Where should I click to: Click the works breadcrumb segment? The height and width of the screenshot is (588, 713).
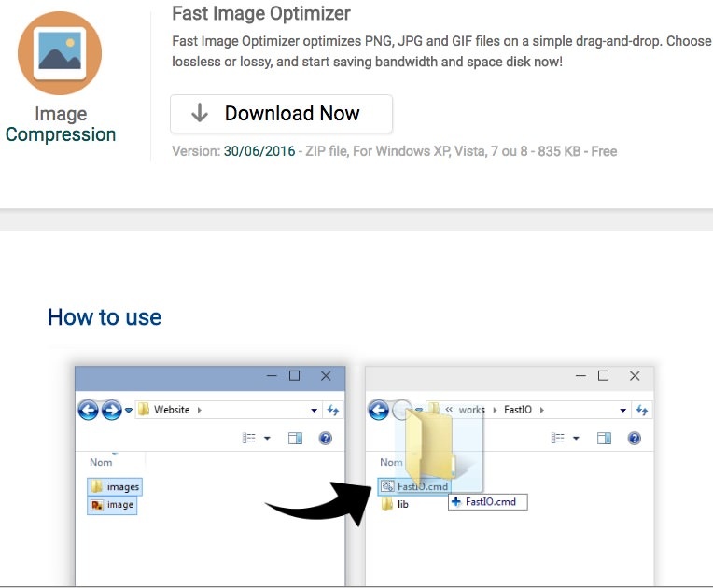[471, 410]
